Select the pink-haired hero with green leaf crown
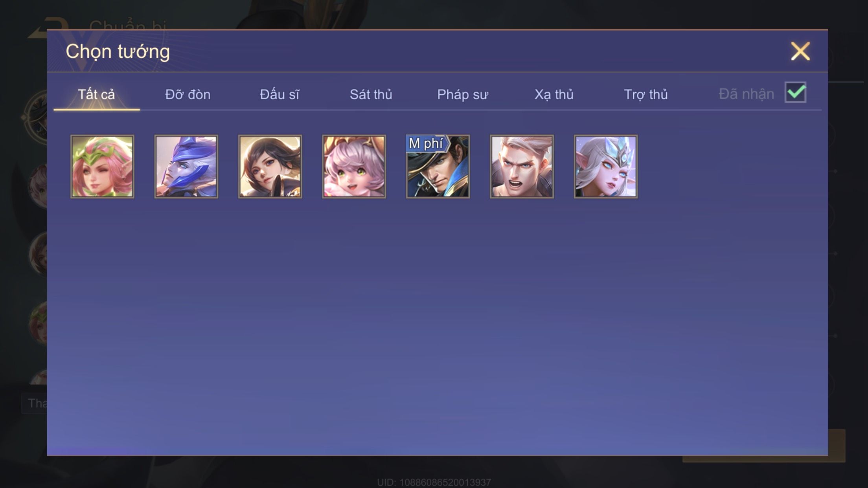The image size is (868, 488). point(102,166)
